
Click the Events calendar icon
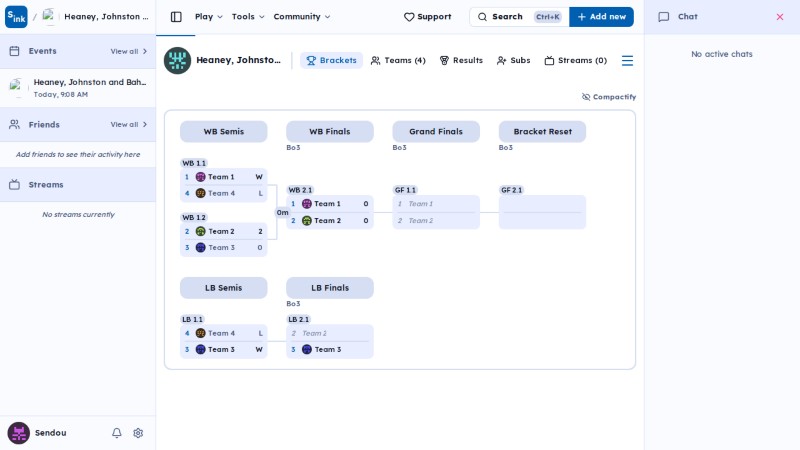tap(14, 51)
